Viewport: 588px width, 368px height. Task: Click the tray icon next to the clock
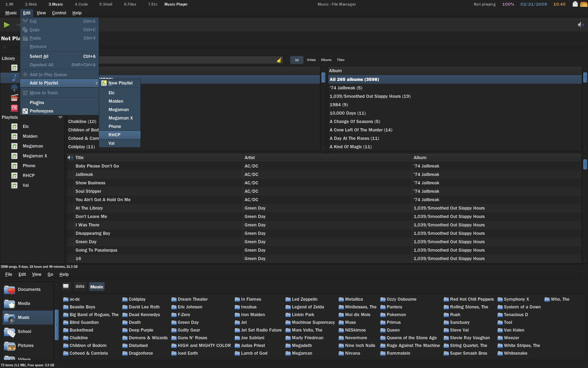pos(575,4)
